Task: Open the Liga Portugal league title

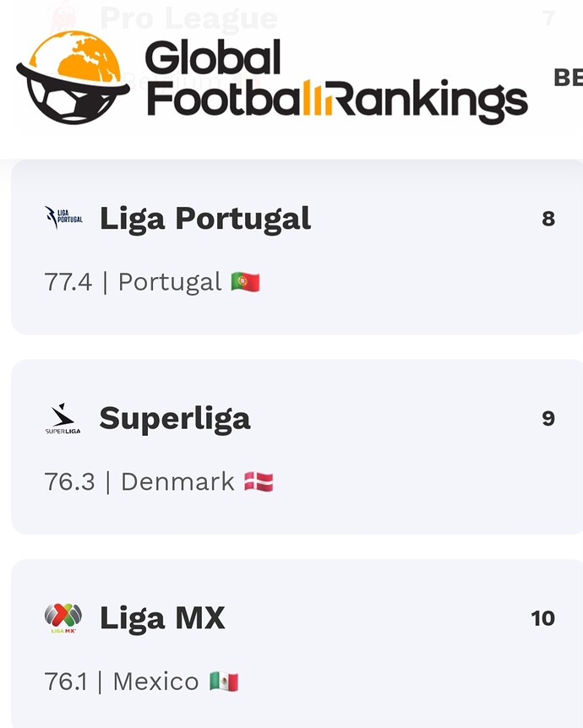Action: tap(205, 219)
